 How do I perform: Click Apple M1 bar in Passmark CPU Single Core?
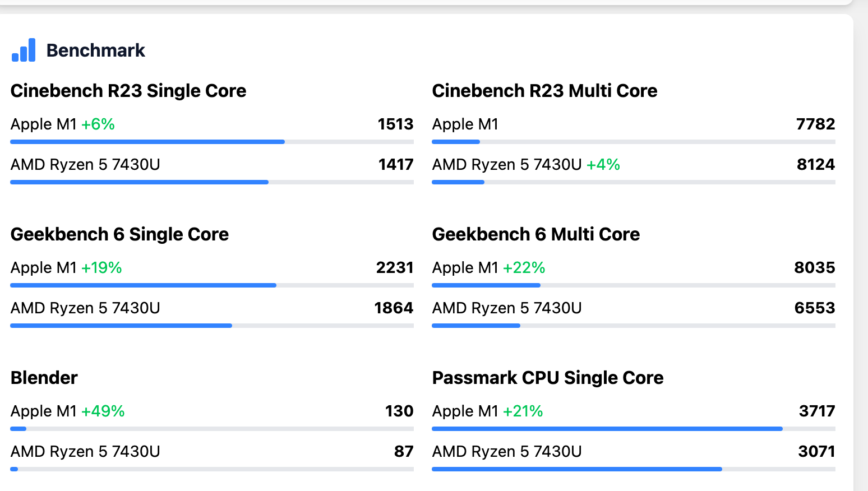click(x=607, y=429)
